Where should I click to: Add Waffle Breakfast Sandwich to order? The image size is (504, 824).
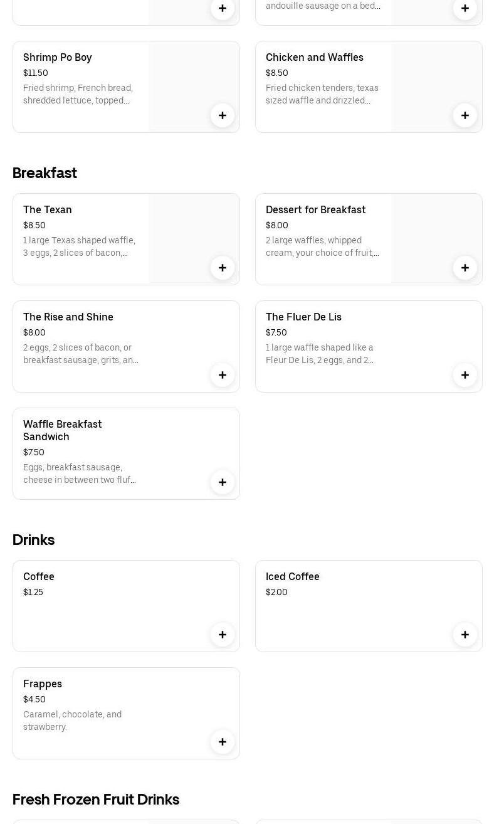tap(223, 482)
